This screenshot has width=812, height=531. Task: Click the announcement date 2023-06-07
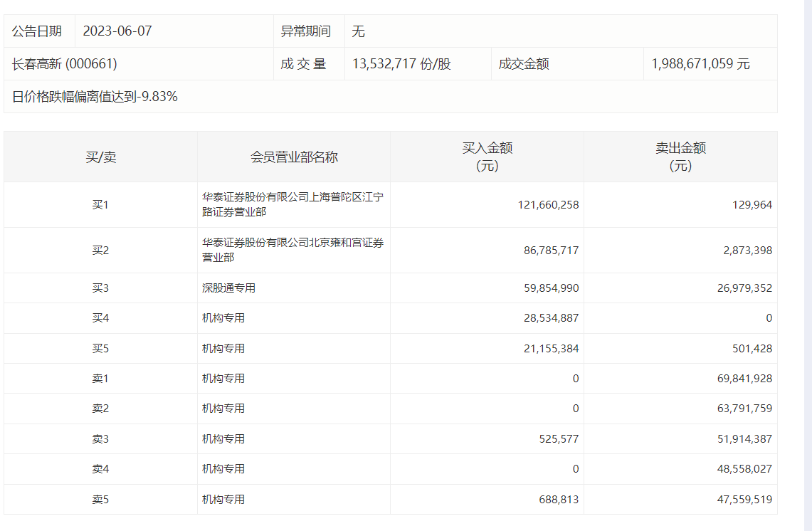tap(117, 31)
